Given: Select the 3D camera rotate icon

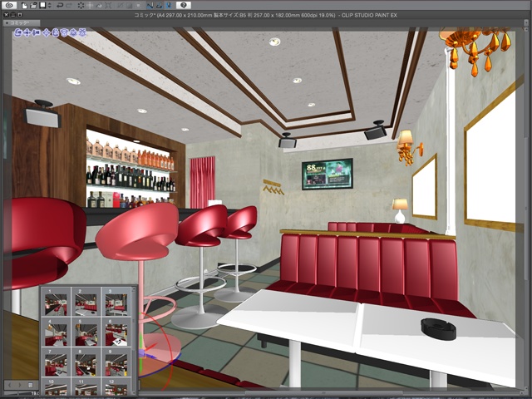Looking at the screenshot, I should (18, 32).
